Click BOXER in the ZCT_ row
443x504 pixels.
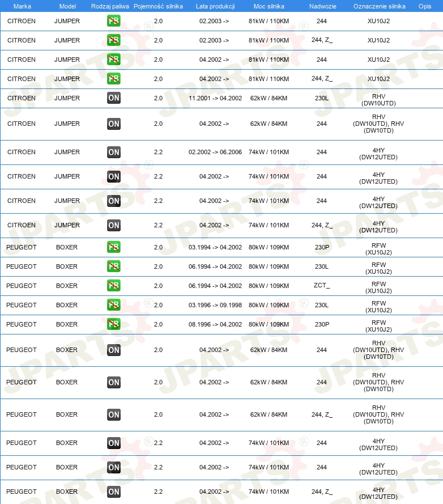coord(67,286)
